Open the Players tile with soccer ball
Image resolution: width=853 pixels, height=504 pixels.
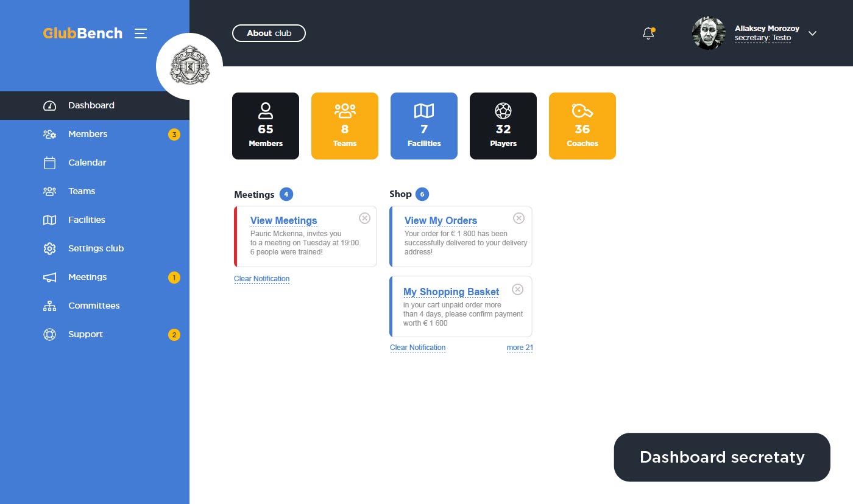[503, 126]
